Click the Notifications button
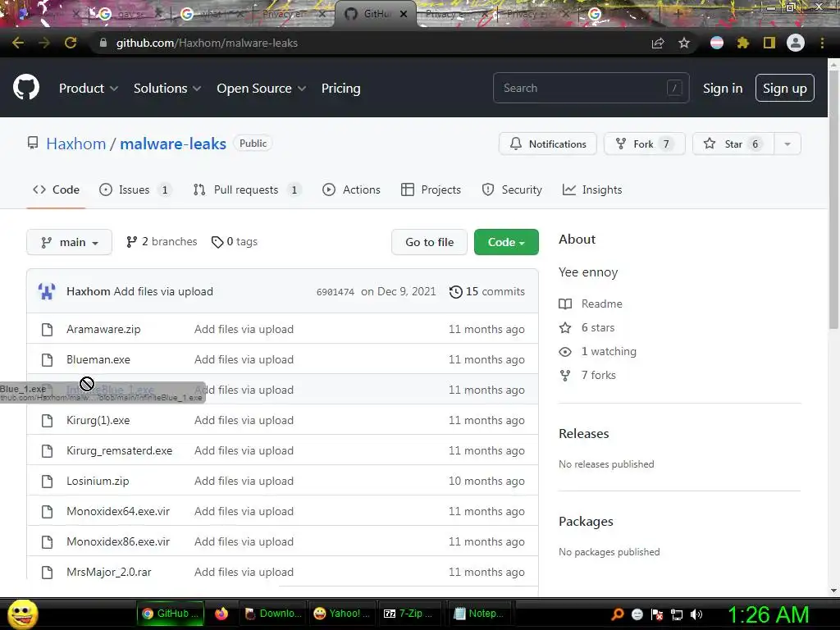840x630 pixels. coord(547,144)
